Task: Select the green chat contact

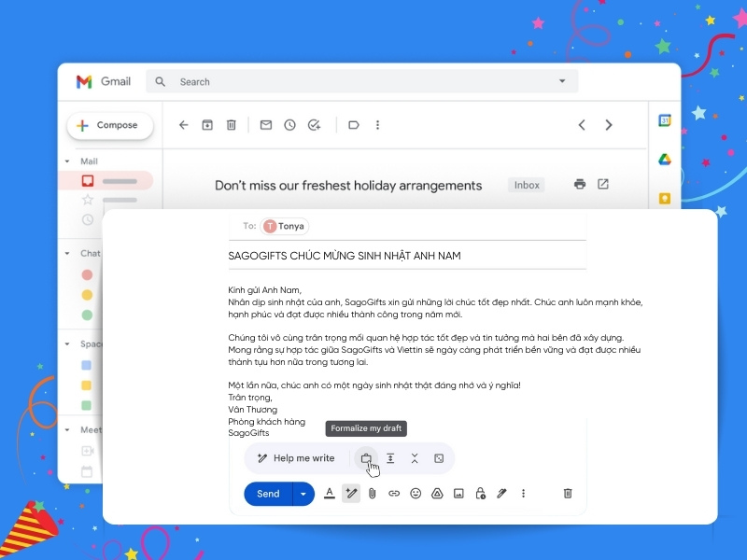Action: click(87, 315)
